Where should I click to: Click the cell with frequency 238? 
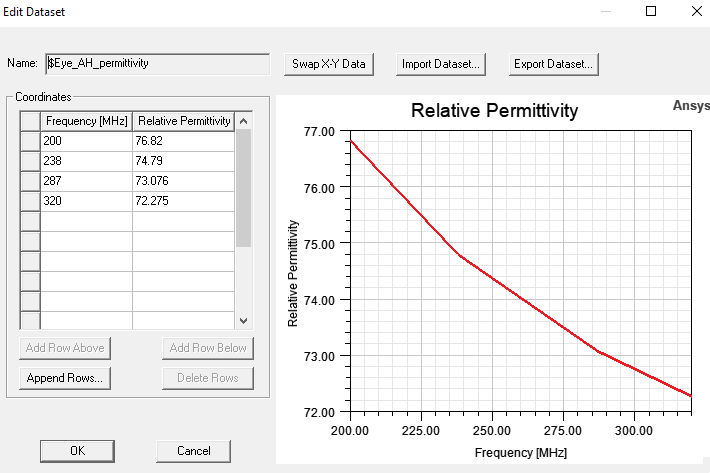click(86, 161)
